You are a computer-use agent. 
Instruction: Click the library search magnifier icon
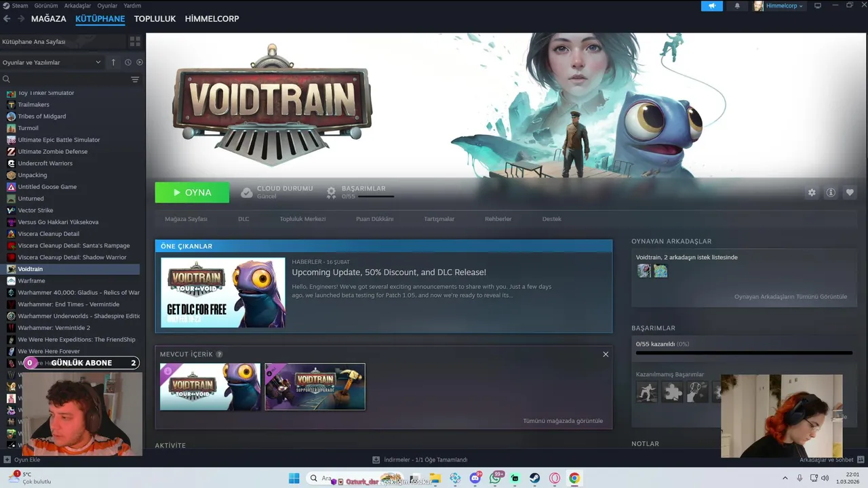tap(6, 79)
